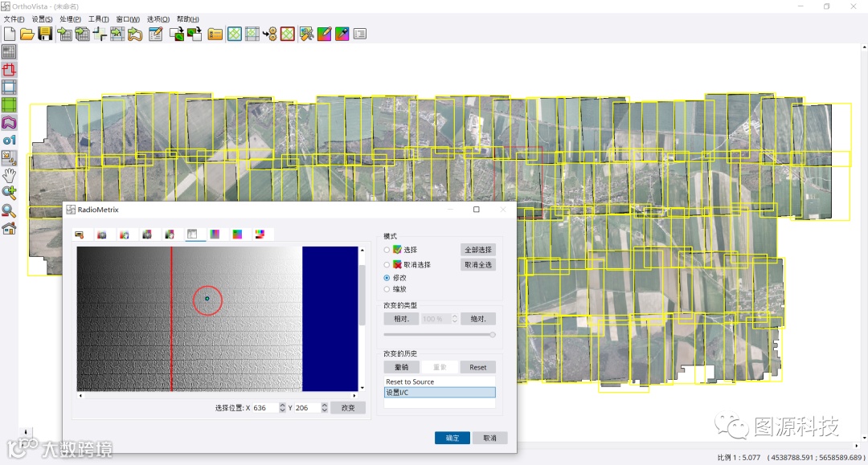Open the 处理(P) menu
This screenshot has height=465, width=868.
(70, 19)
